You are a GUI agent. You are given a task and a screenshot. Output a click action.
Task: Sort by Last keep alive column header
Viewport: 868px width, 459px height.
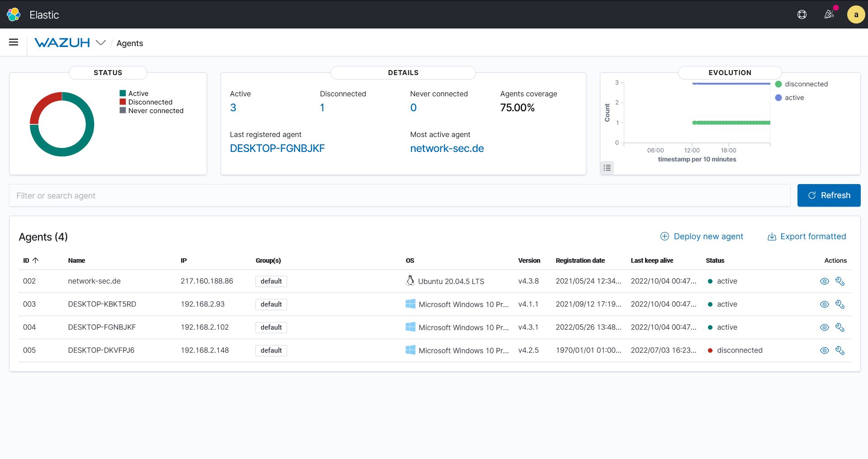(652, 260)
